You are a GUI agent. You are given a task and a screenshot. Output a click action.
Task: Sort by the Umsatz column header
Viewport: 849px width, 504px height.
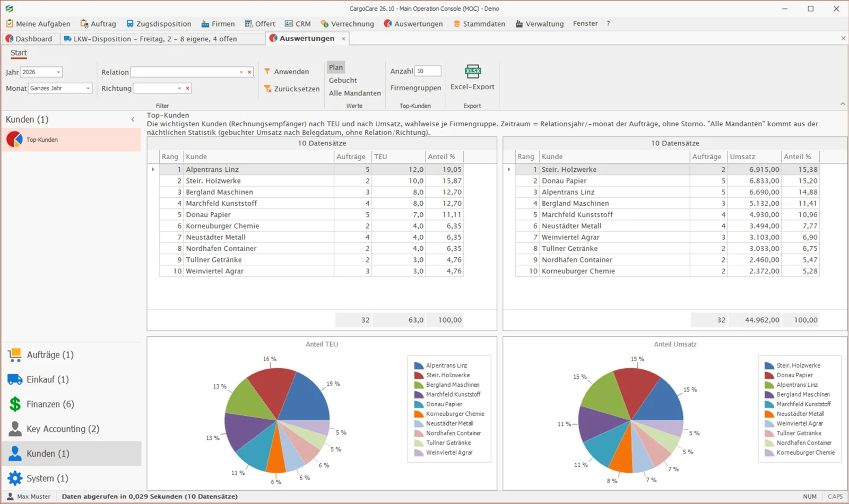tap(753, 157)
